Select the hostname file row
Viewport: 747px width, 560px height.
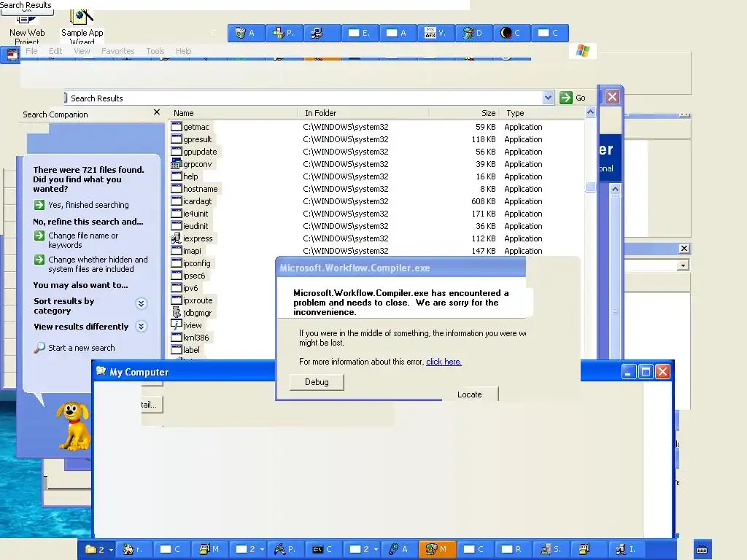(377, 189)
